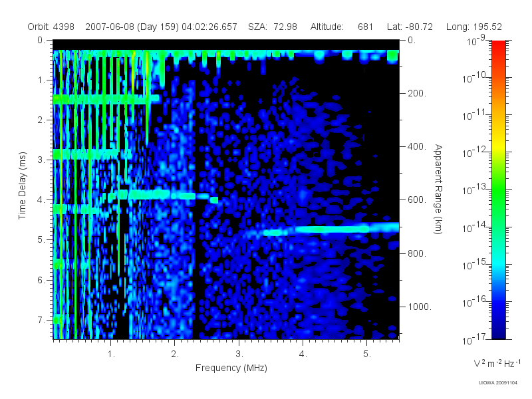Click the 'Lat: -80.72' header value
Screen dimensions: 532x399
[x=410, y=27]
